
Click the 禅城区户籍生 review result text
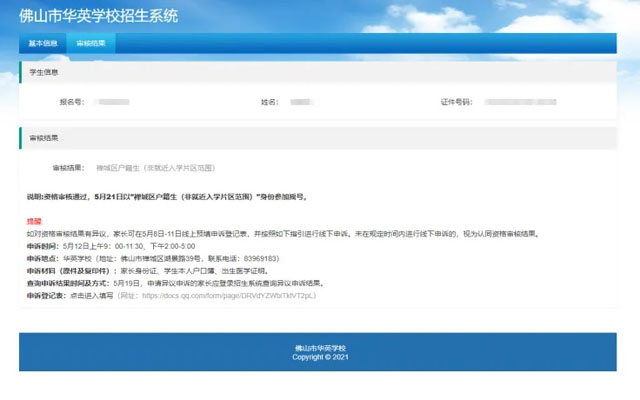(x=155, y=168)
